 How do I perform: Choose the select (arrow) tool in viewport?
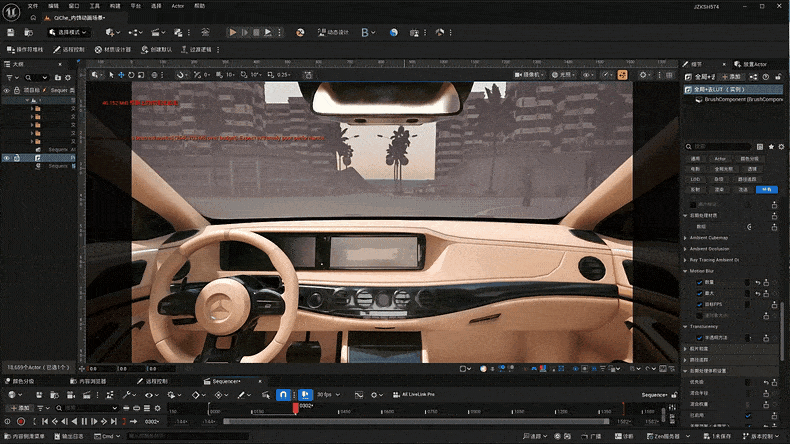click(112, 75)
